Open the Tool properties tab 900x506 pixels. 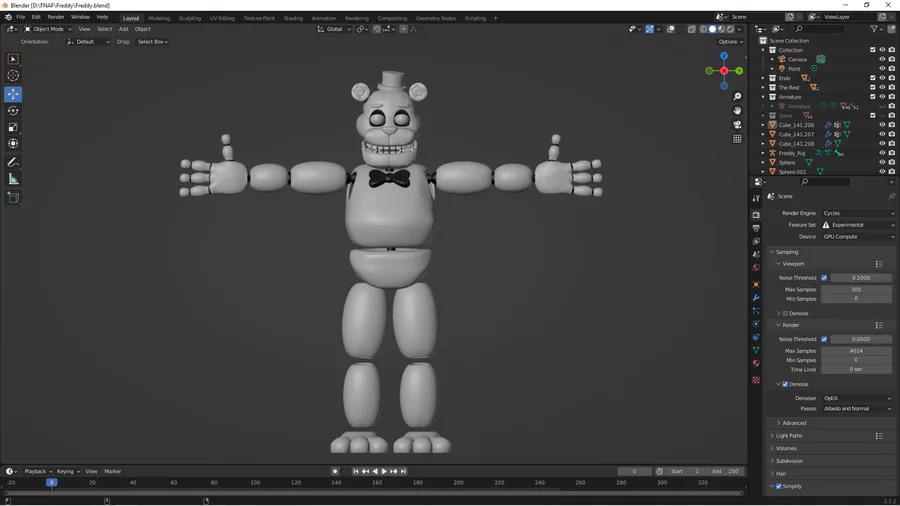[756, 198]
